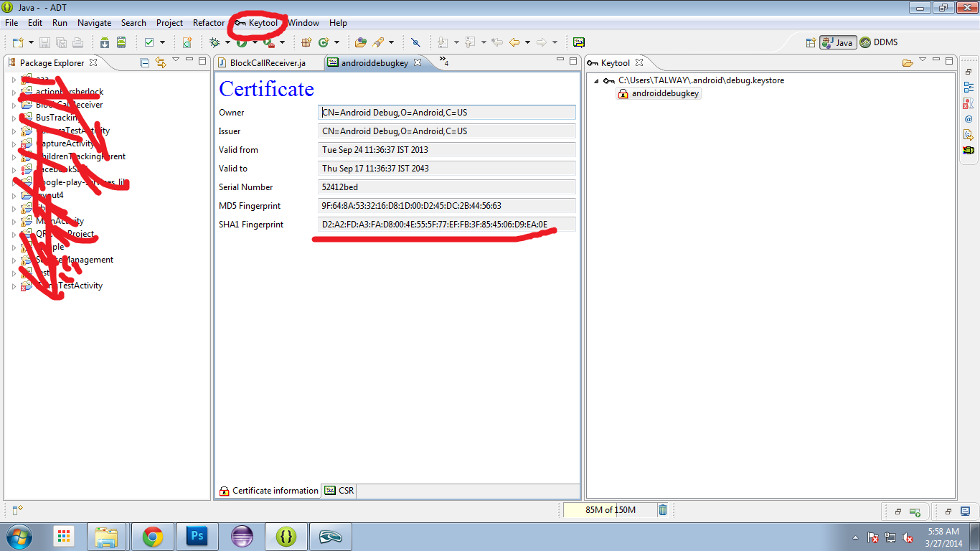Image resolution: width=980 pixels, height=551 pixels.
Task: Click the Problems icon in right trim
Action: click(969, 103)
